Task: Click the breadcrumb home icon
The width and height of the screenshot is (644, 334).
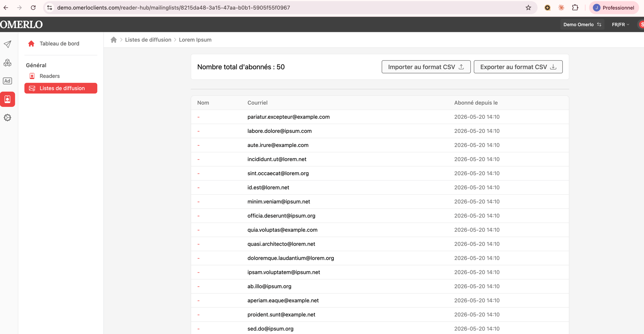Action: [114, 40]
